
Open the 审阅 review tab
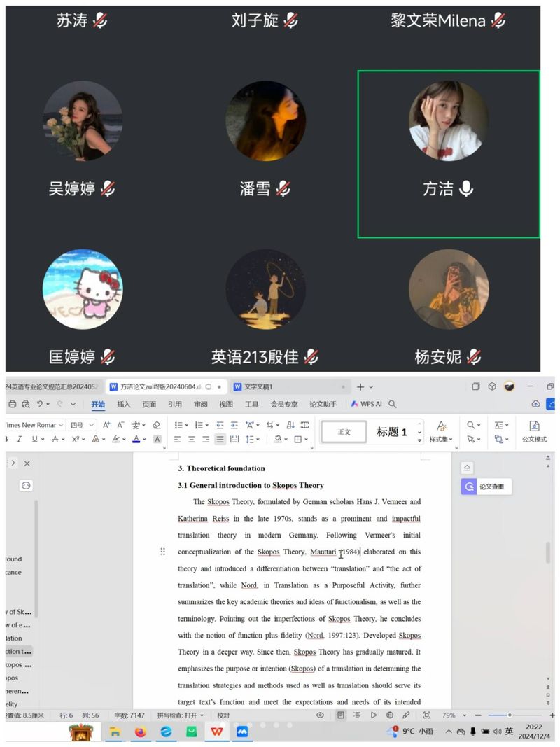(200, 404)
